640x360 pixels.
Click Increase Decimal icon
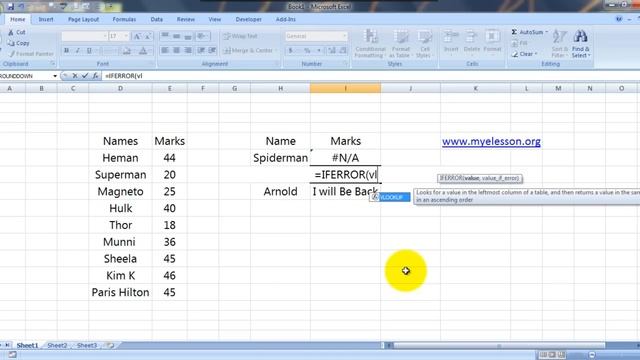[332, 51]
